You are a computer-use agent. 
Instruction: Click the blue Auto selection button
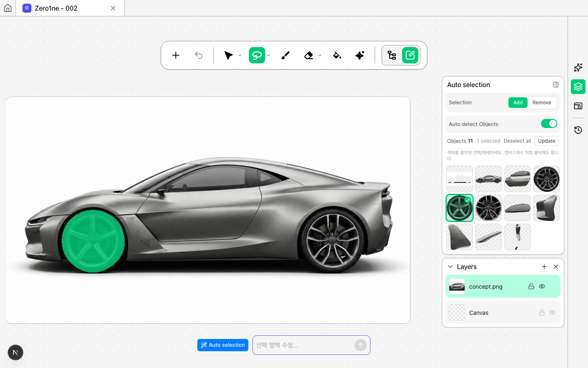(223, 345)
